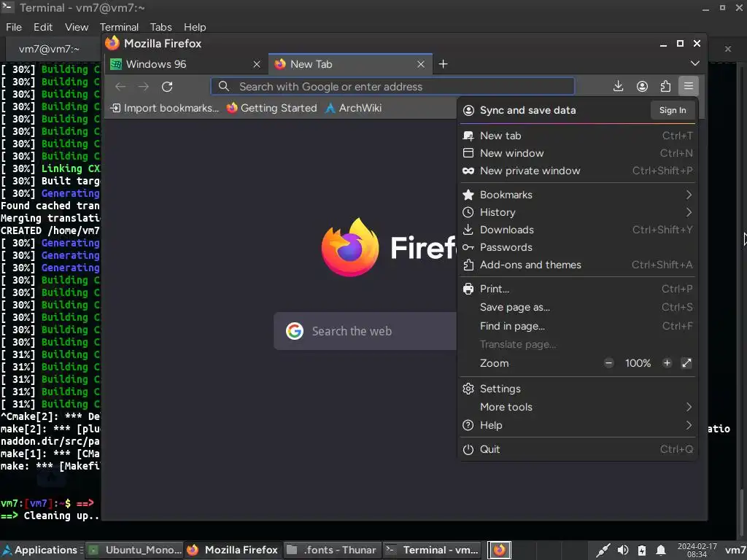The width and height of the screenshot is (747, 560).
Task: Choose Find in page…
Action: click(578, 326)
